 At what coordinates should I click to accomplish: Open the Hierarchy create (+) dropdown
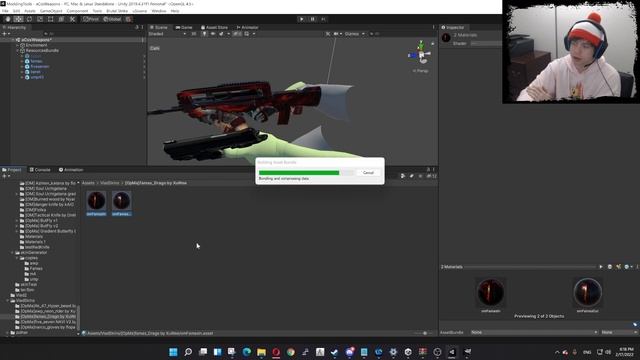(5, 34)
